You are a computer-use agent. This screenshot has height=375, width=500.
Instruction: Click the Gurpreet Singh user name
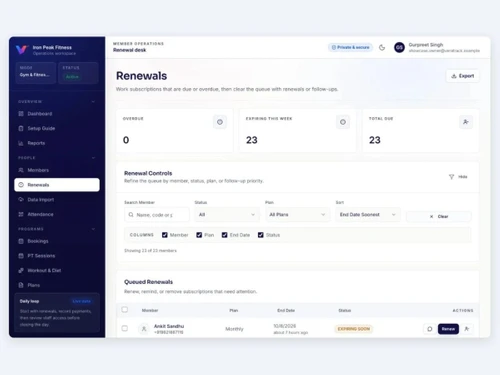tap(426, 45)
